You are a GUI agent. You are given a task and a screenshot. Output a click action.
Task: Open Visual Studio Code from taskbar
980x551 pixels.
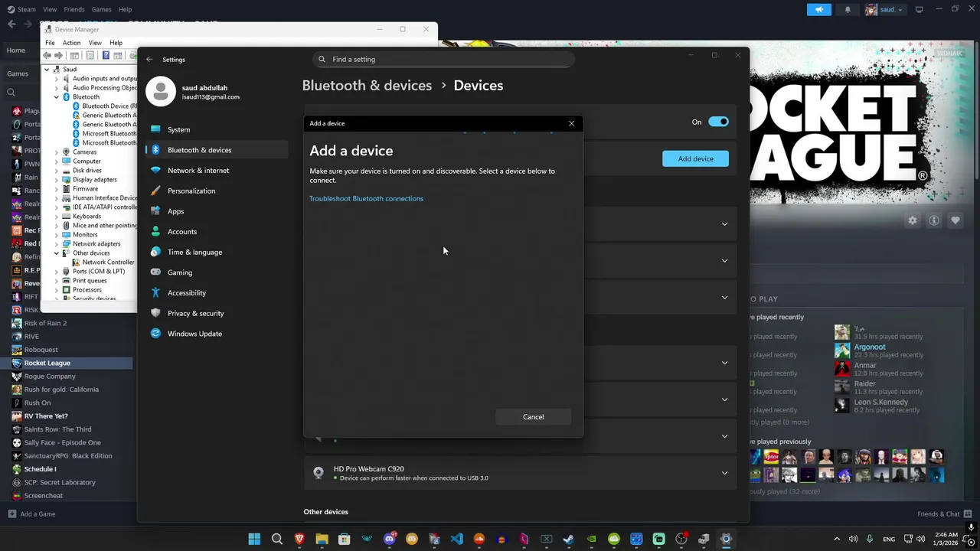tap(456, 539)
